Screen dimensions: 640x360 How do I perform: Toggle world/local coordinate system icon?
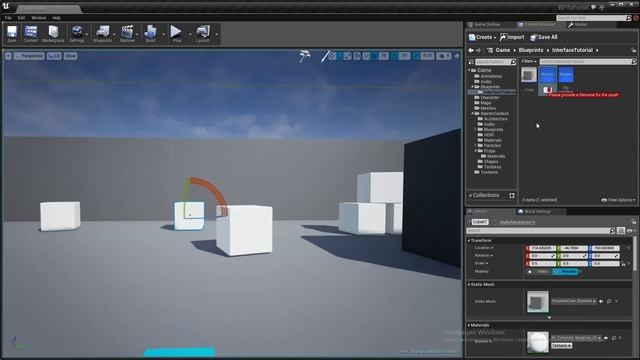[357, 56]
